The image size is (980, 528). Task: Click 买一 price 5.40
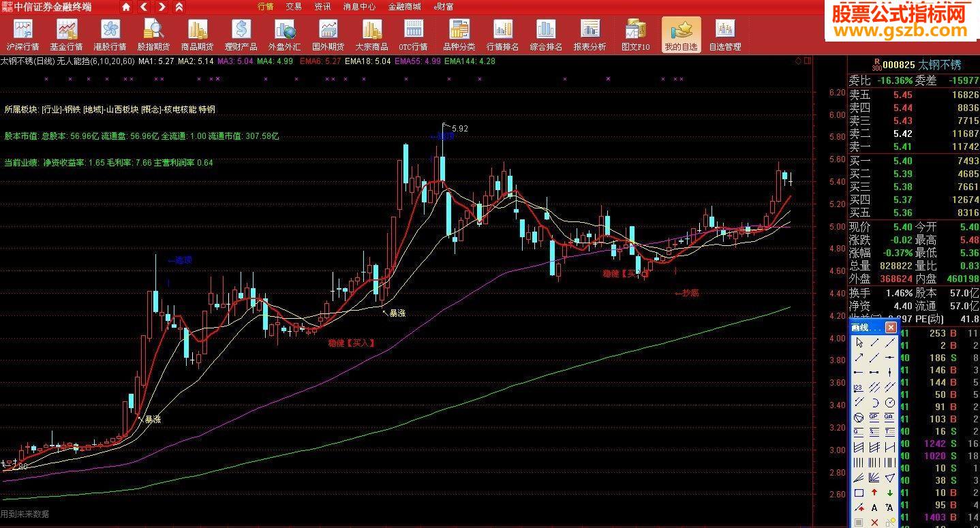point(903,161)
